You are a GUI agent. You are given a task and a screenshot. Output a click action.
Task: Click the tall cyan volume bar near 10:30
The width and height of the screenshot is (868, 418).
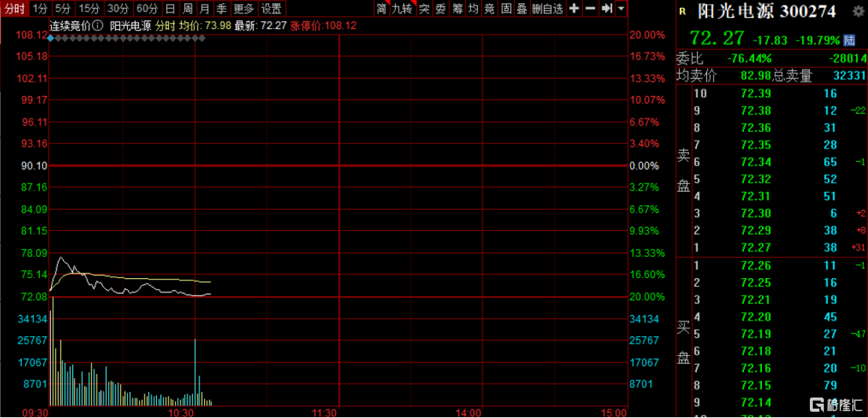pyautogui.click(x=195, y=372)
